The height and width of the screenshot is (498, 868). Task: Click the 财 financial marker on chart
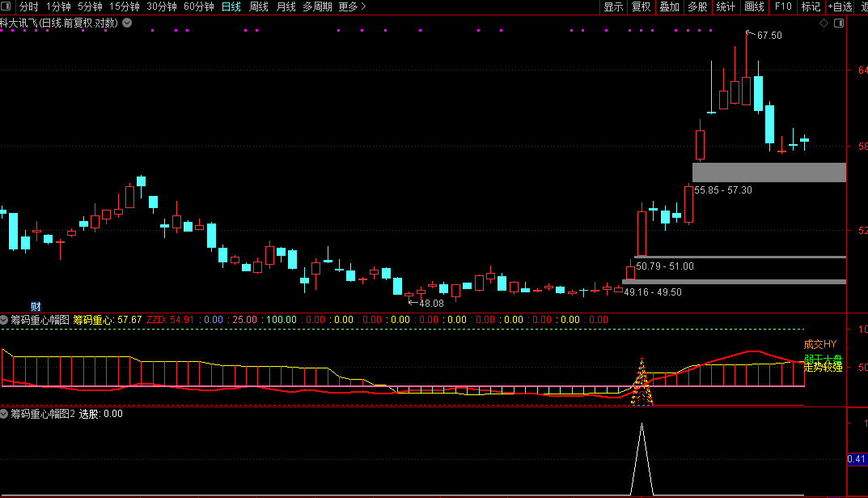[x=36, y=306]
